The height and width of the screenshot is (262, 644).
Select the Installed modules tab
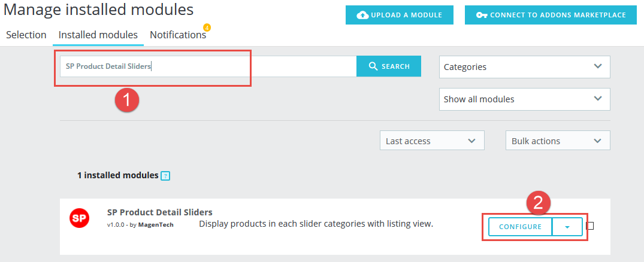coord(98,35)
